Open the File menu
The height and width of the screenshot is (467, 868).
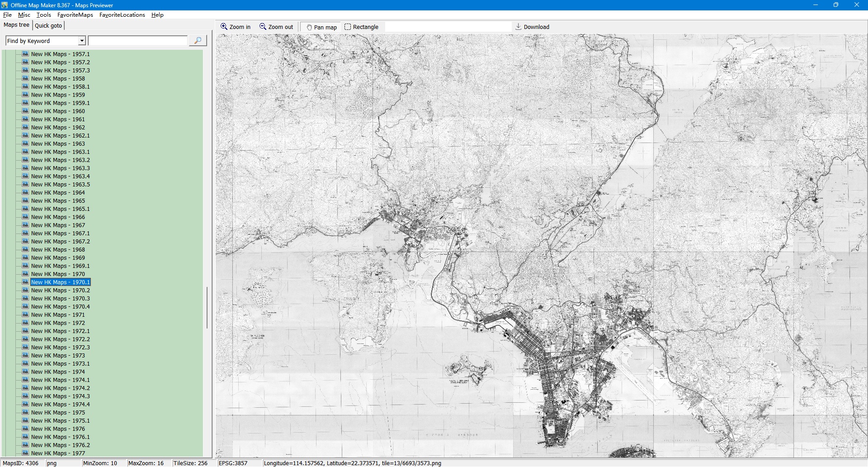[7, 15]
